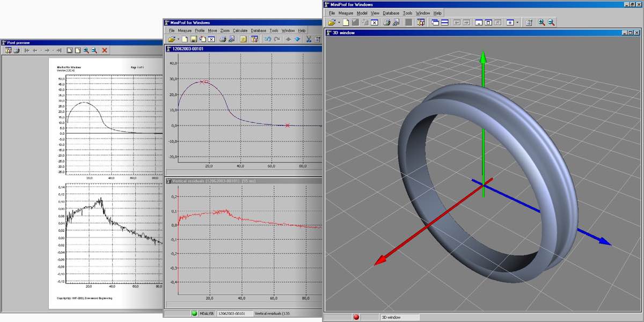Open a profile file using the folder icon
This screenshot has height=322, width=644.
point(172,39)
